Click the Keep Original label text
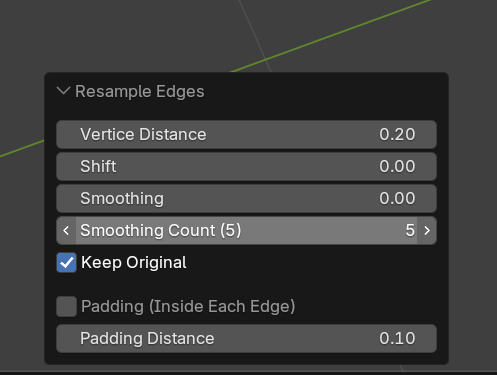497x375 pixels. (x=134, y=263)
